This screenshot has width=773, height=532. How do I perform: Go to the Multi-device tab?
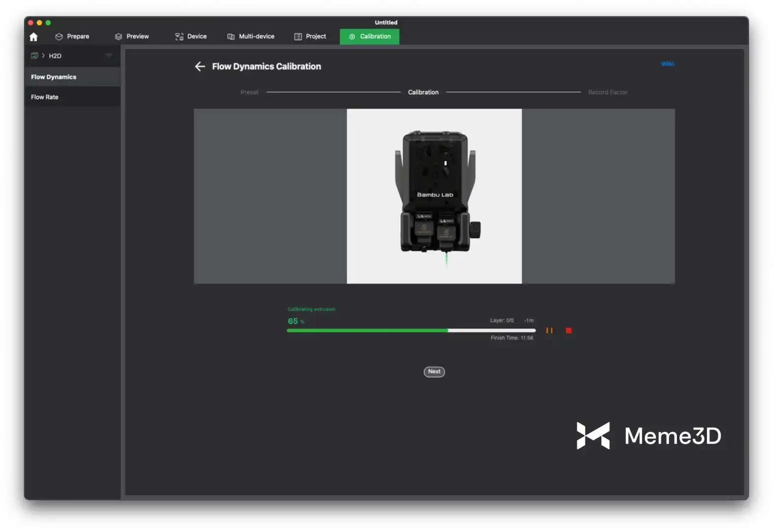250,36
